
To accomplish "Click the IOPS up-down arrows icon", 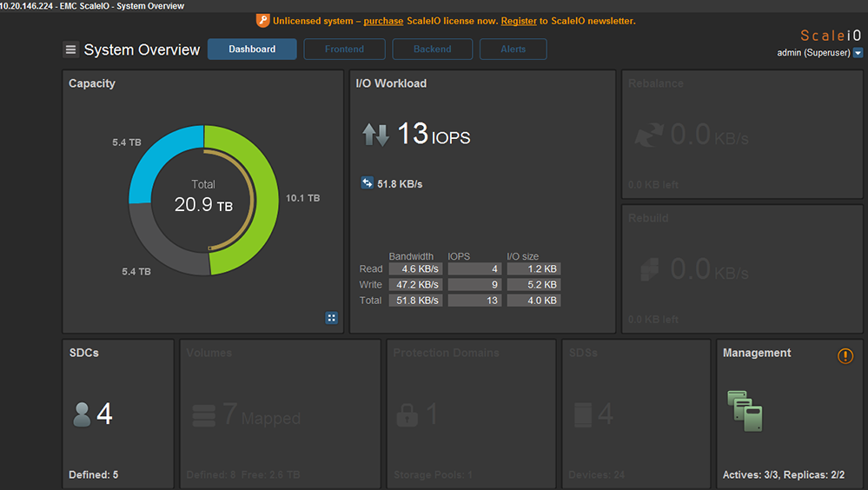I will 375,135.
